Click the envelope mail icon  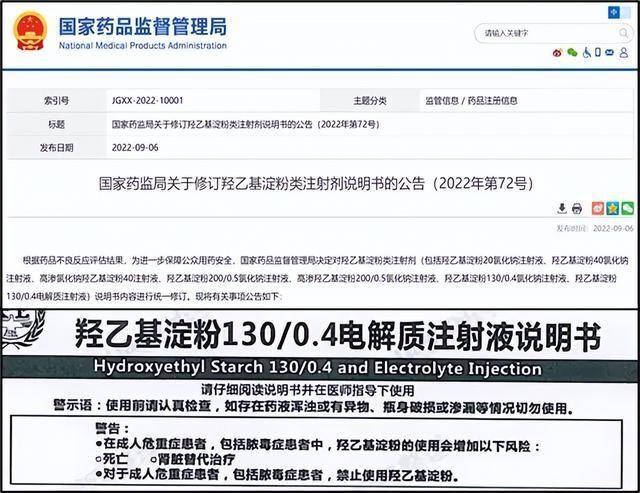[609, 52]
